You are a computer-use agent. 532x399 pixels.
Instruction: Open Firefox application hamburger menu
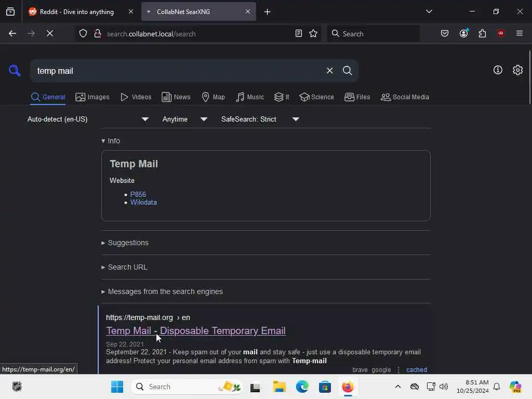pos(519,33)
